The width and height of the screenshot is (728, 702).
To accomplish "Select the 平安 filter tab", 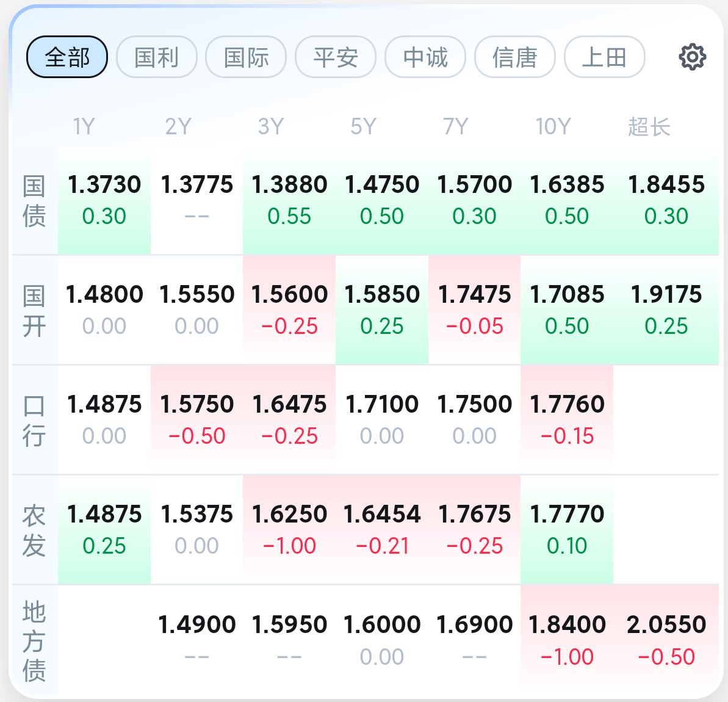I will [336, 57].
